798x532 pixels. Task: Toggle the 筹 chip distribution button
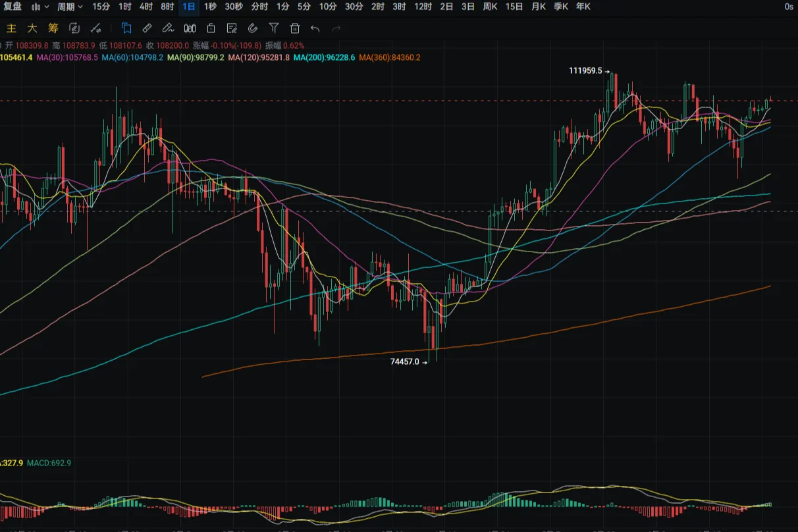[x=53, y=28]
